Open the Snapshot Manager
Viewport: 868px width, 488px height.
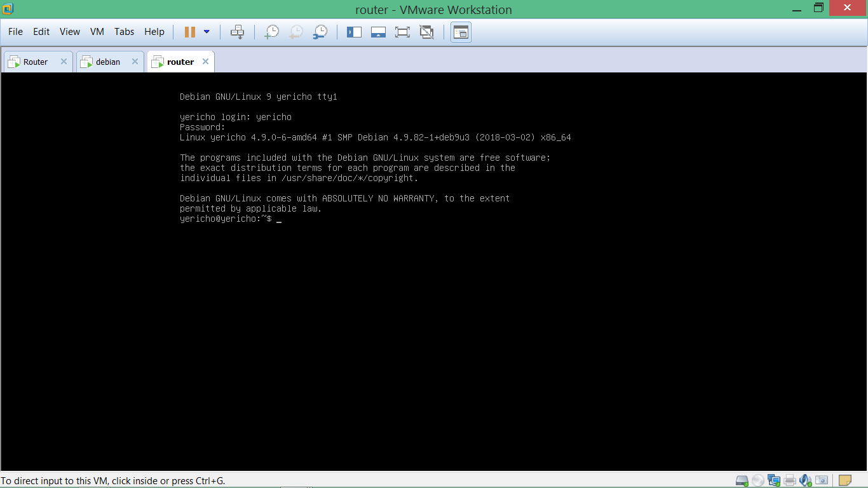[x=321, y=32]
